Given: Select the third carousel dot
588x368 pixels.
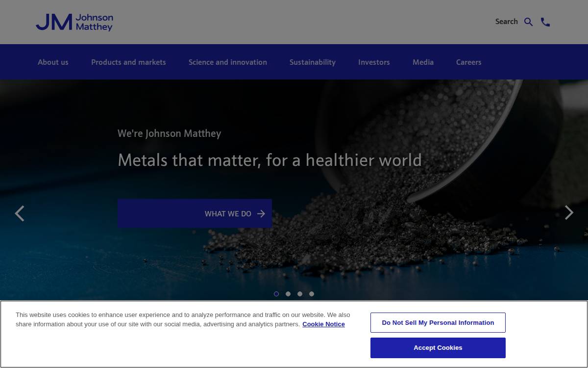Looking at the screenshot, I should point(300,294).
